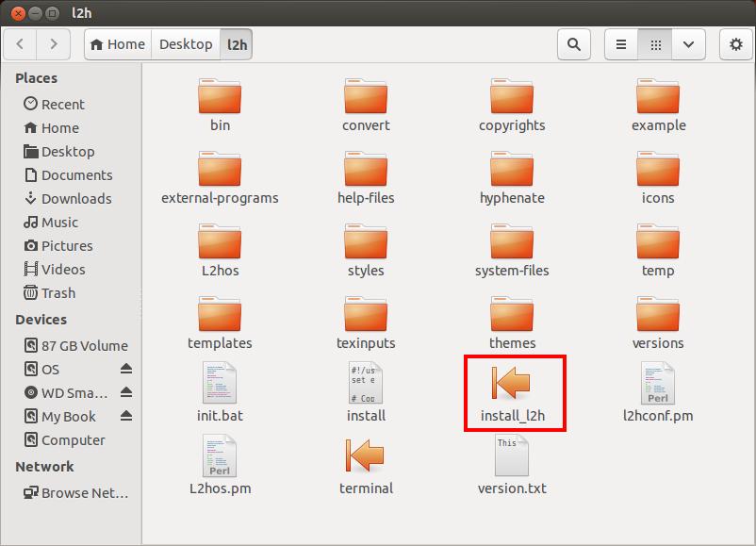Eject the WD SmartWare drive
Viewport: 756px width, 546px height.
[126, 393]
